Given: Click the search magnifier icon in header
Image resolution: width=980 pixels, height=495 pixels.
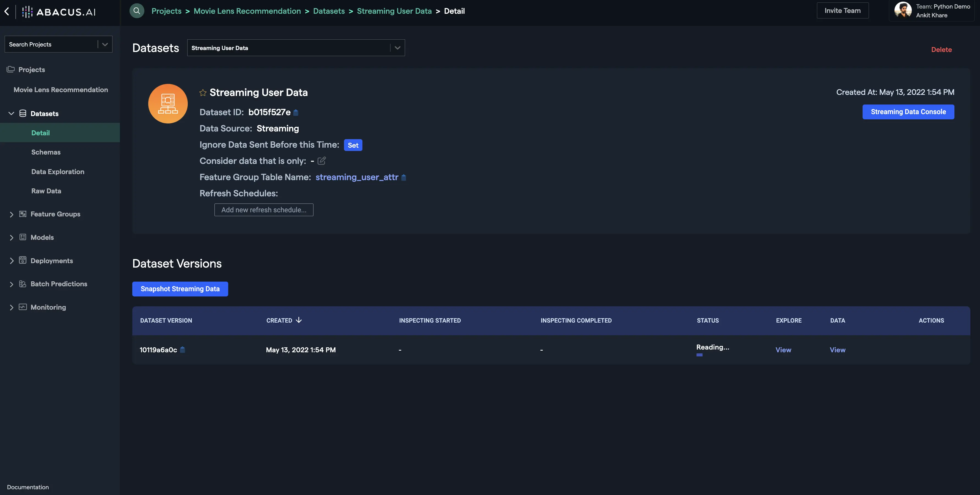Looking at the screenshot, I should (137, 11).
